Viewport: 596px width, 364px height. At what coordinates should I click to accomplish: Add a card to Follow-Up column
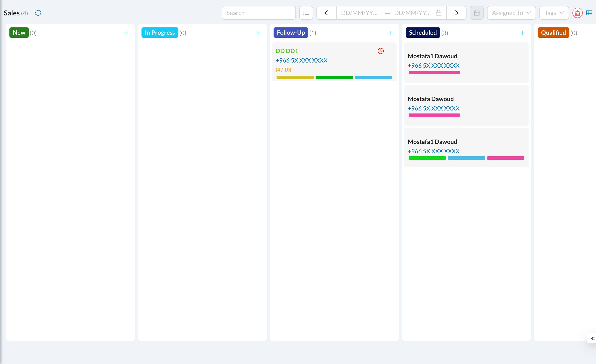[390, 33]
